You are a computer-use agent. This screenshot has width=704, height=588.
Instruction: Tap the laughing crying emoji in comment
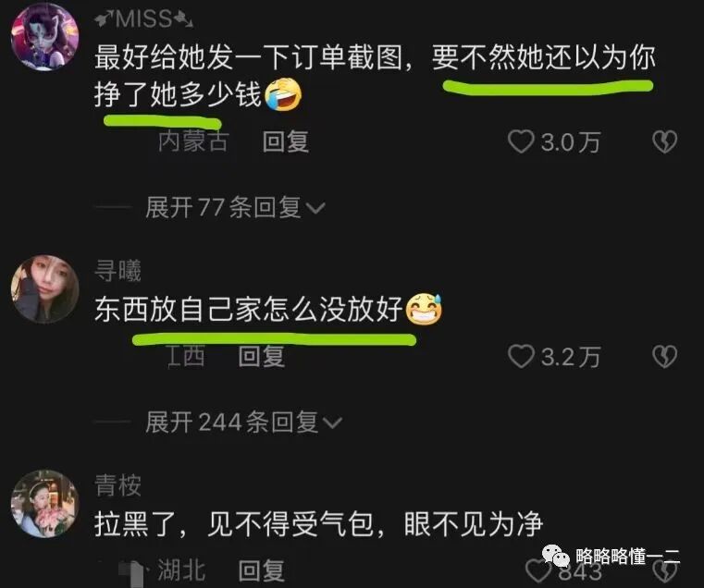pos(283,94)
